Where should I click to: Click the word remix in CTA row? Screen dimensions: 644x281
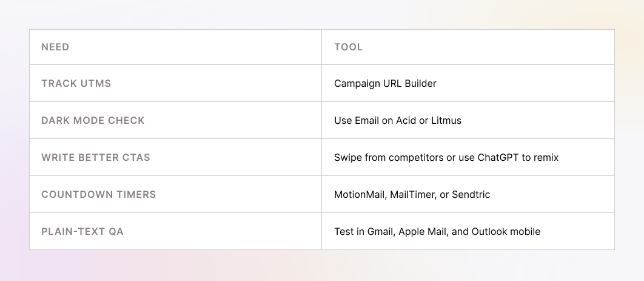click(x=546, y=158)
